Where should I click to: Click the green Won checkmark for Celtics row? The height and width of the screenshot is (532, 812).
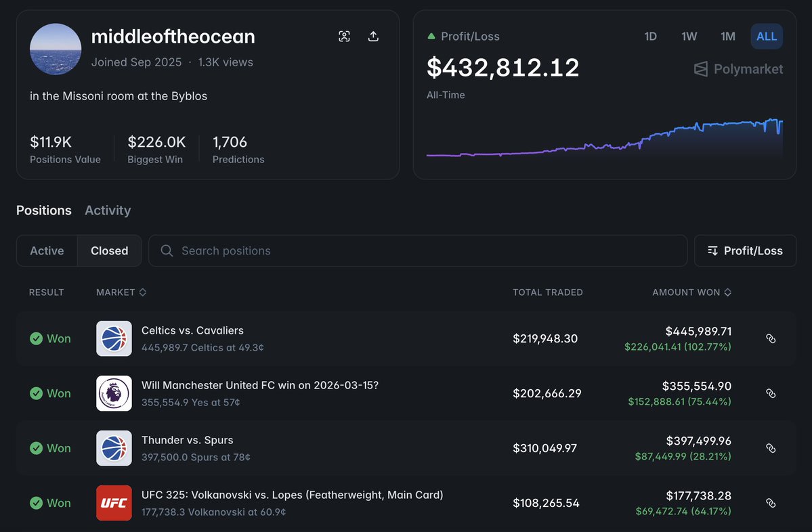click(37, 338)
